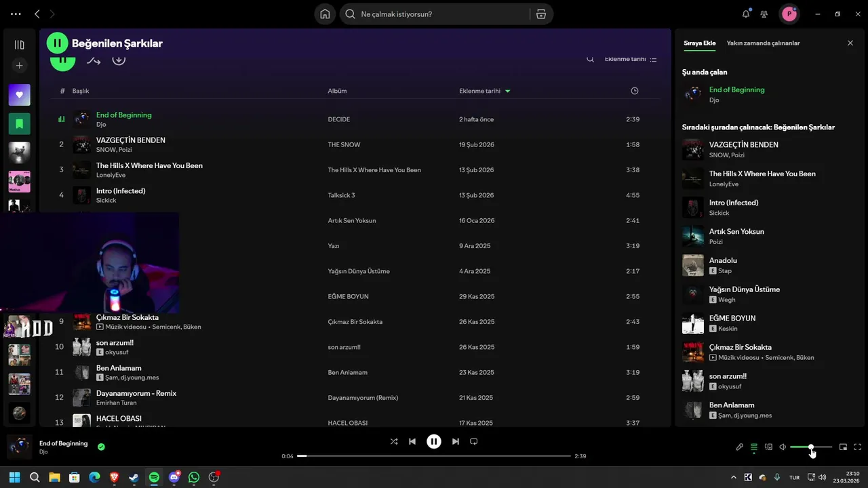Image resolution: width=868 pixels, height=488 pixels.
Task: Select Dayanamıyorum - Remix track title
Action: click(x=136, y=393)
